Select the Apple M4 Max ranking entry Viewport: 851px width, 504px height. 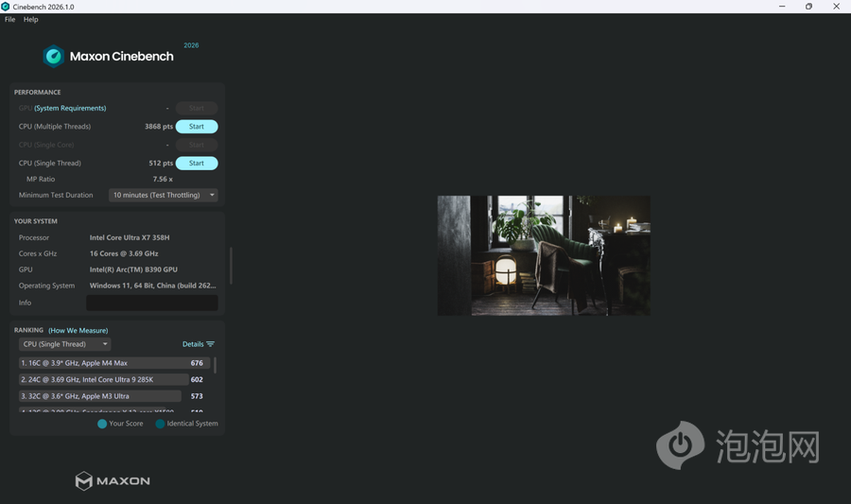point(102,363)
